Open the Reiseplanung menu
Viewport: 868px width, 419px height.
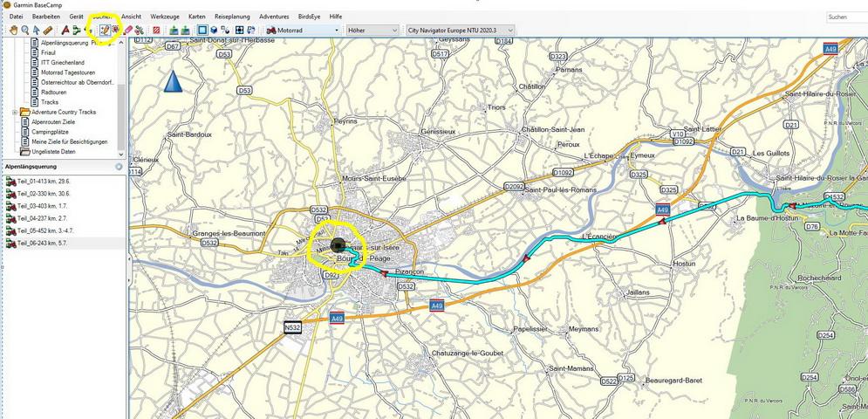(231, 17)
